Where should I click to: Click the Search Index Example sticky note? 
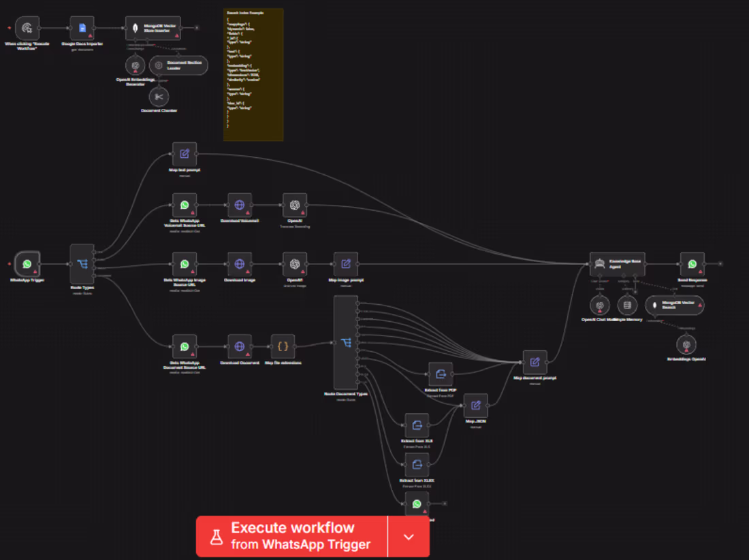(253, 74)
